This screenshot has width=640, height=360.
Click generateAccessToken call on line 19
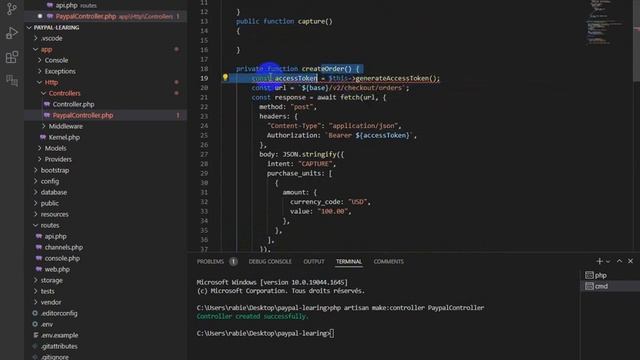(x=392, y=78)
